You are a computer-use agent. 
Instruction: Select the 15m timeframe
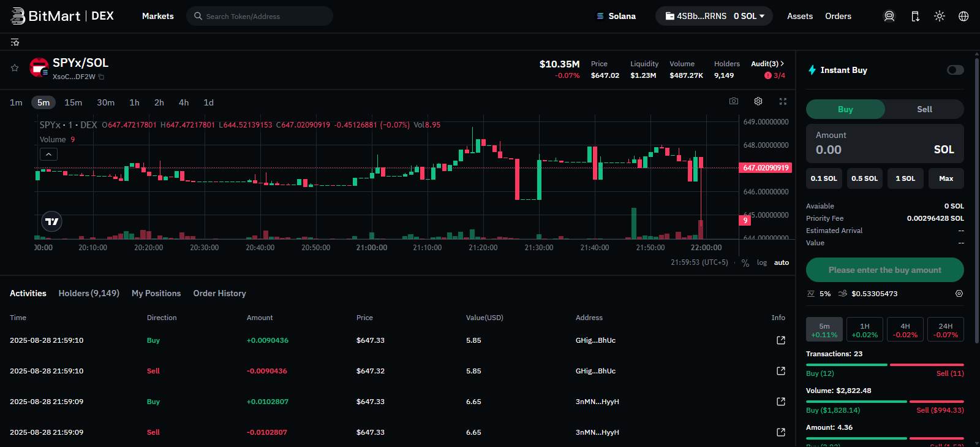[73, 102]
